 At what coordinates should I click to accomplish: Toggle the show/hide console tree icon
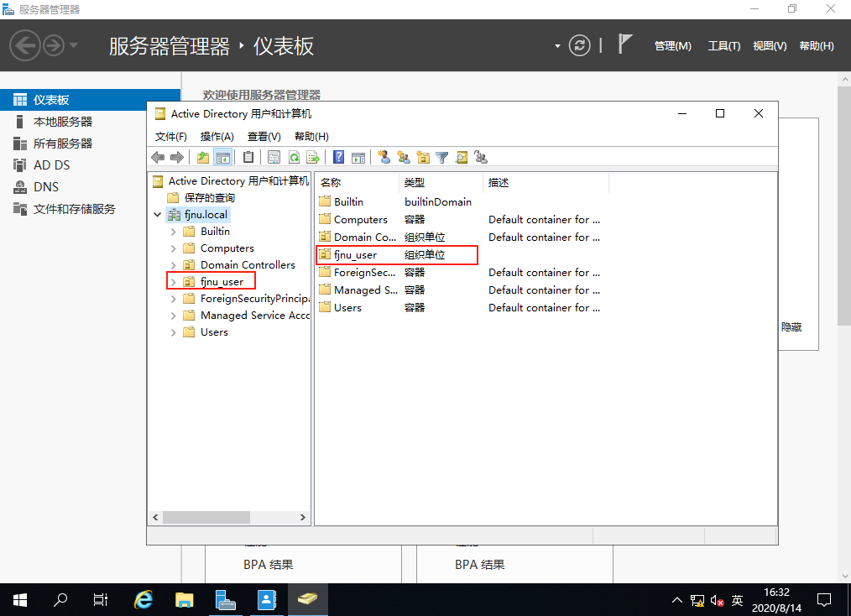223,158
